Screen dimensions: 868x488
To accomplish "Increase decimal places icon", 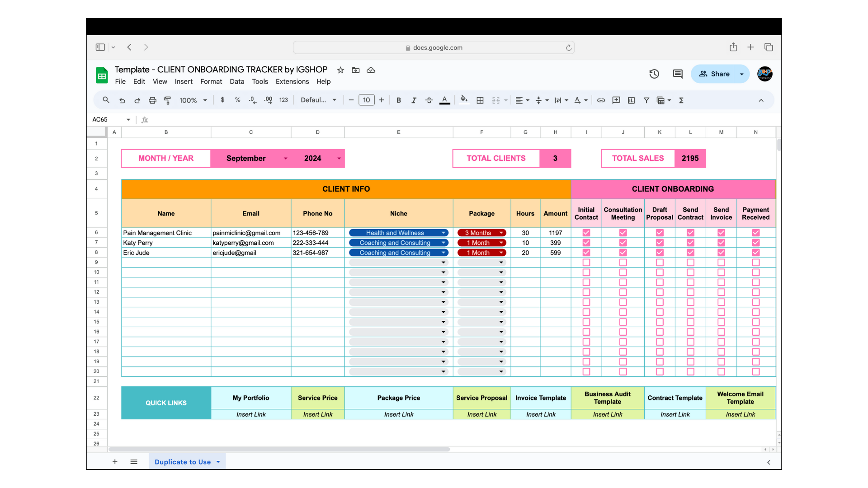I will [x=268, y=100].
